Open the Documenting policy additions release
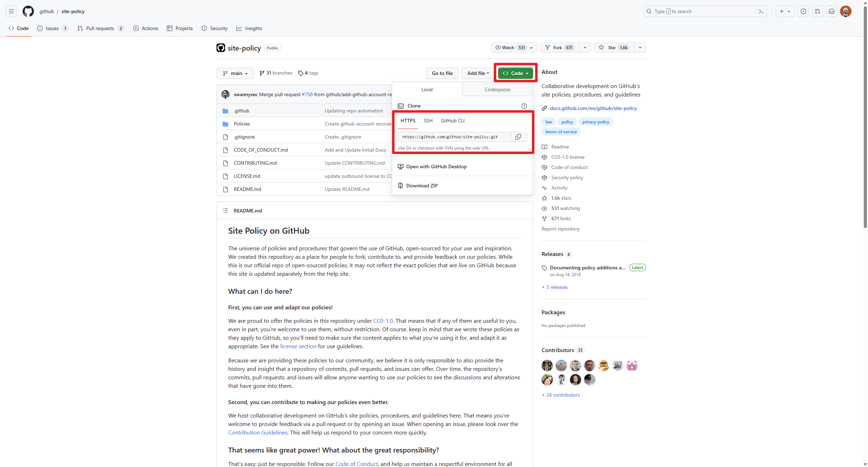 (x=587, y=268)
